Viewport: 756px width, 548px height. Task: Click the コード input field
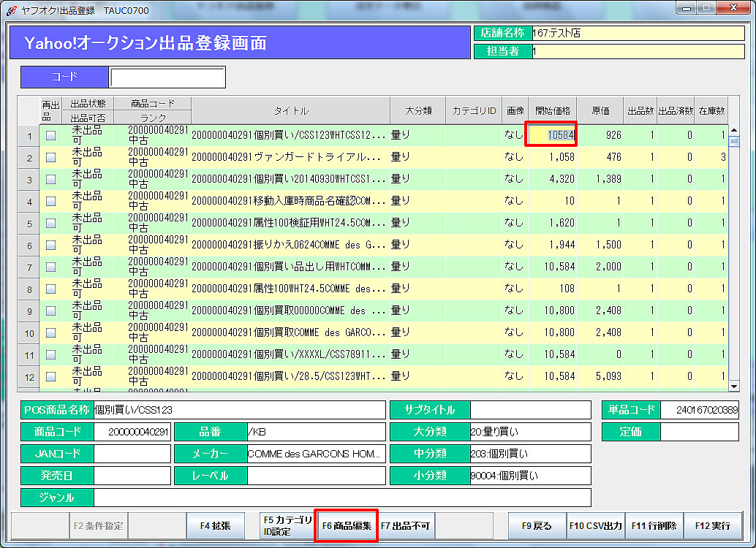(x=167, y=77)
